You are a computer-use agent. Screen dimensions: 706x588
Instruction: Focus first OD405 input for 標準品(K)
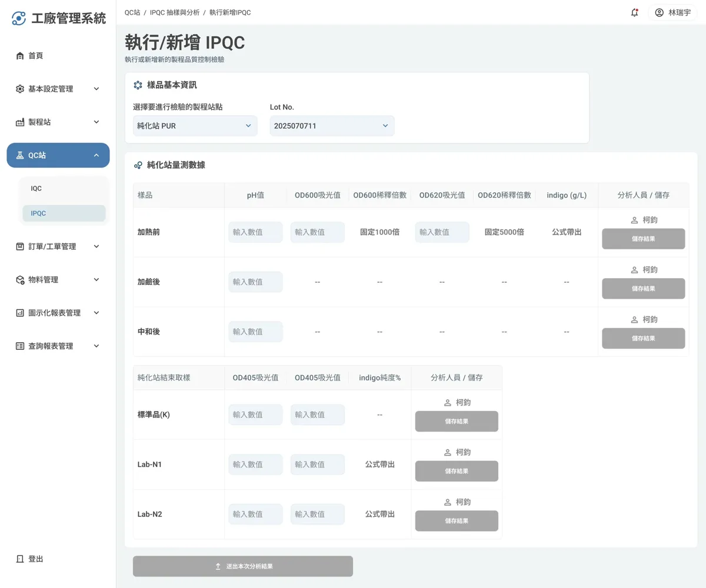255,415
